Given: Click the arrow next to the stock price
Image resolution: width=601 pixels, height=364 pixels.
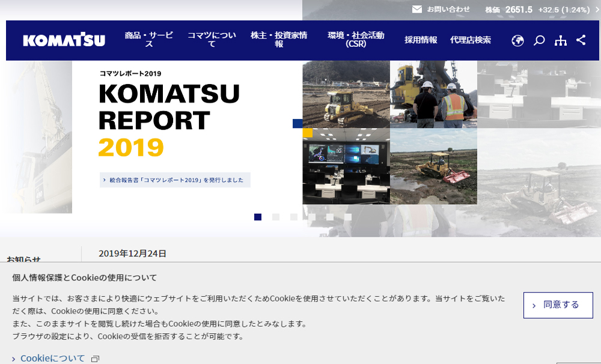Looking at the screenshot, I should click(597, 10).
